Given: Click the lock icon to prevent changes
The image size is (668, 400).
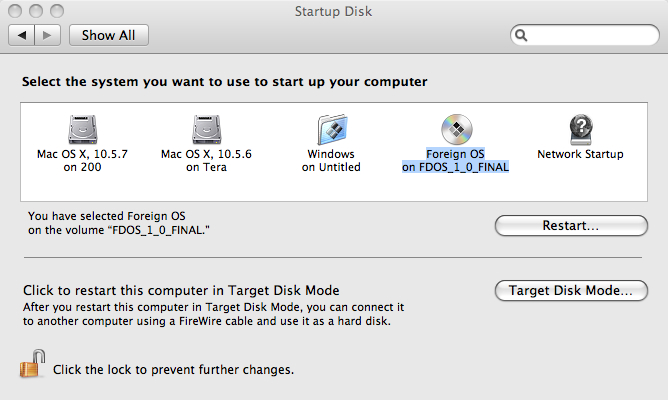Looking at the screenshot, I should 32,364.
